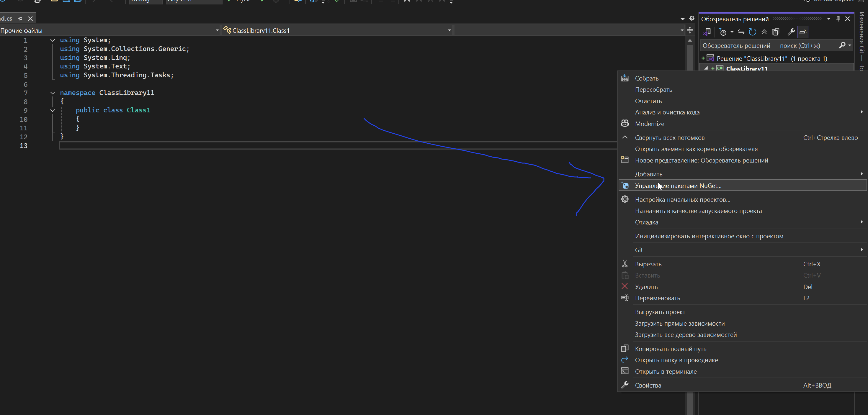Toggle pin on Solution Explorer panel

coord(838,19)
